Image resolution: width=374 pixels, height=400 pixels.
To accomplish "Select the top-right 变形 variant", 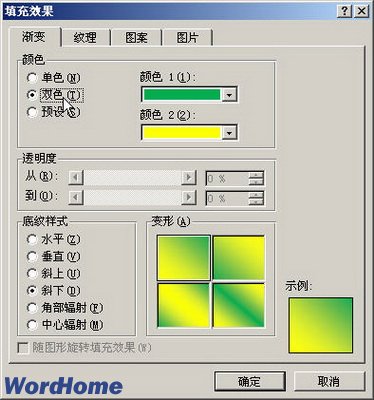I will coord(239,258).
